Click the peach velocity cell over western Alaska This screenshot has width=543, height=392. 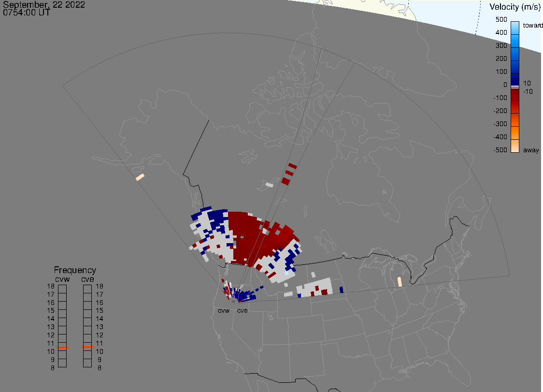coord(140,177)
